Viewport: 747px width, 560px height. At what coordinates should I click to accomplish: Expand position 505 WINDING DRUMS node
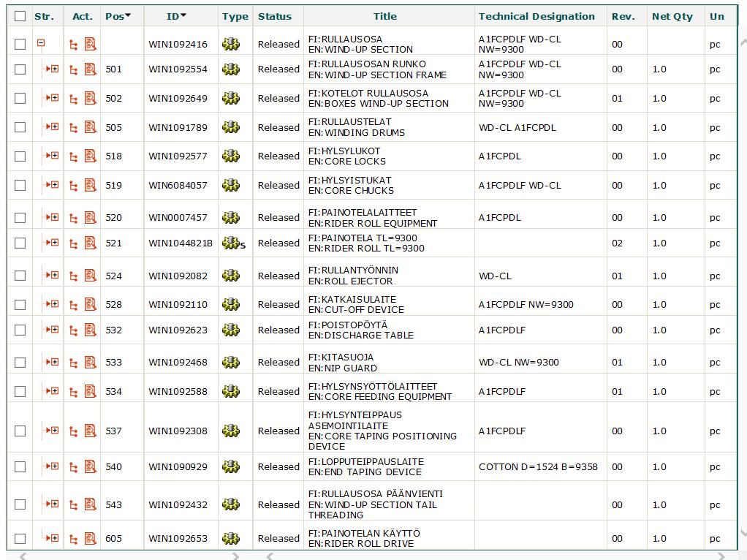pos(55,126)
